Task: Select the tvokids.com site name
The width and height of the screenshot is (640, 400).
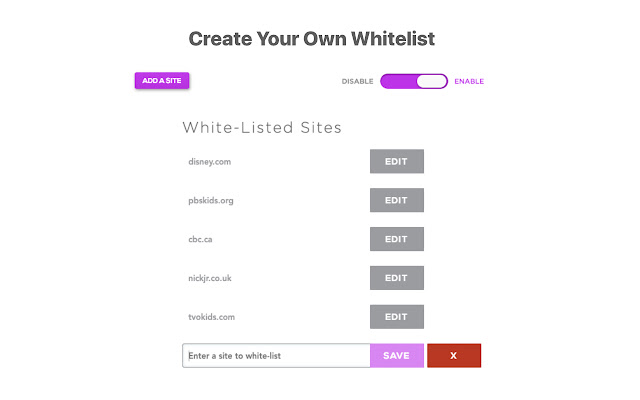Action: point(211,317)
